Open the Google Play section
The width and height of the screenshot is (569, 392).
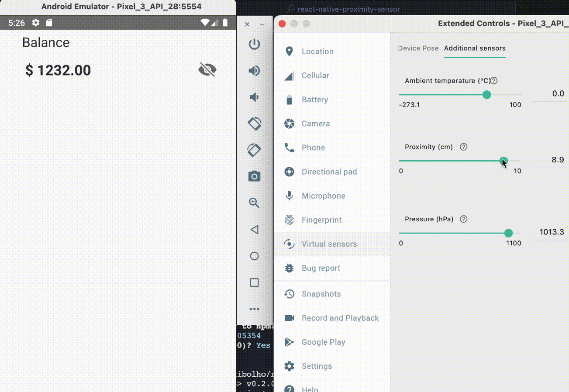pos(323,342)
